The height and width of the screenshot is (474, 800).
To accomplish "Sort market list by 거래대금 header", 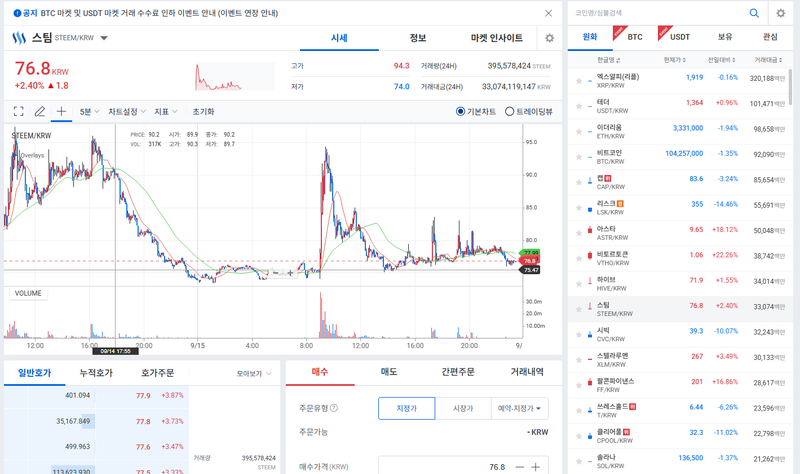I will click(768, 60).
